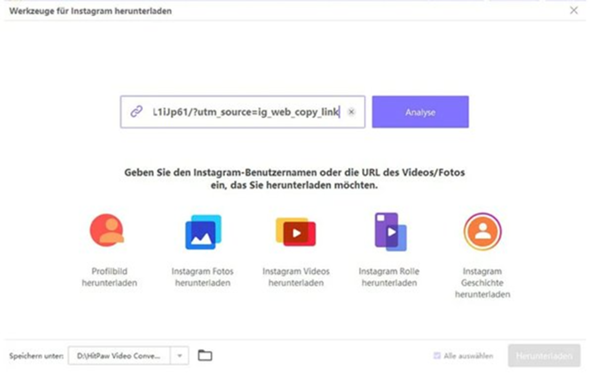Click the link icon in URL field
Image resolution: width=590 pixels, height=378 pixels.
tap(136, 111)
